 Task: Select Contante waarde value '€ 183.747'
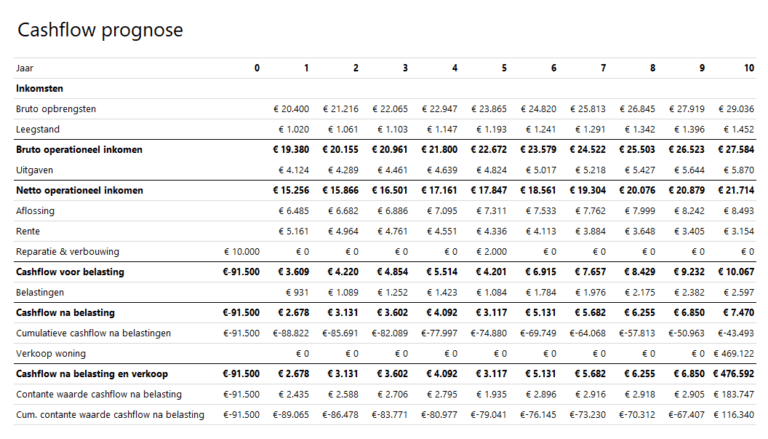pos(734,394)
